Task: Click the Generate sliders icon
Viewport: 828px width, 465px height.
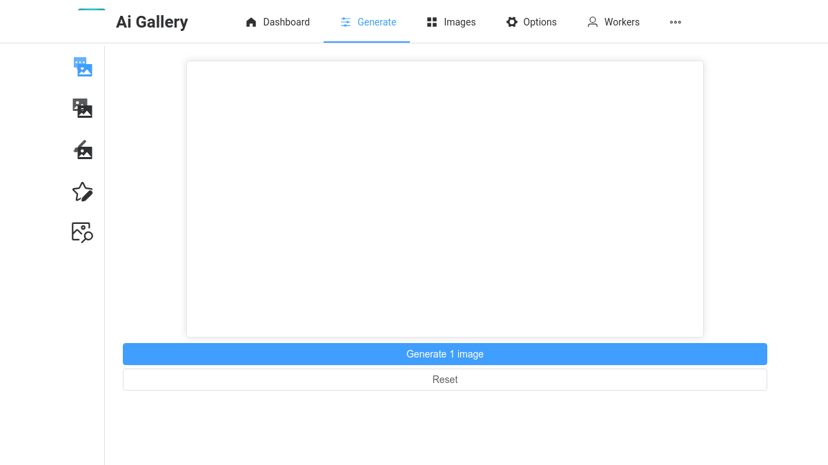Action: [345, 22]
